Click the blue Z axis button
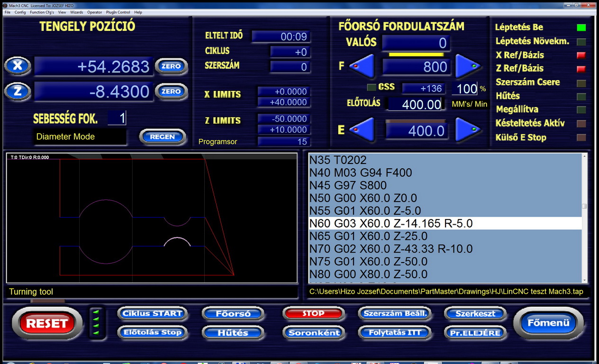The image size is (599, 364). pos(18,91)
